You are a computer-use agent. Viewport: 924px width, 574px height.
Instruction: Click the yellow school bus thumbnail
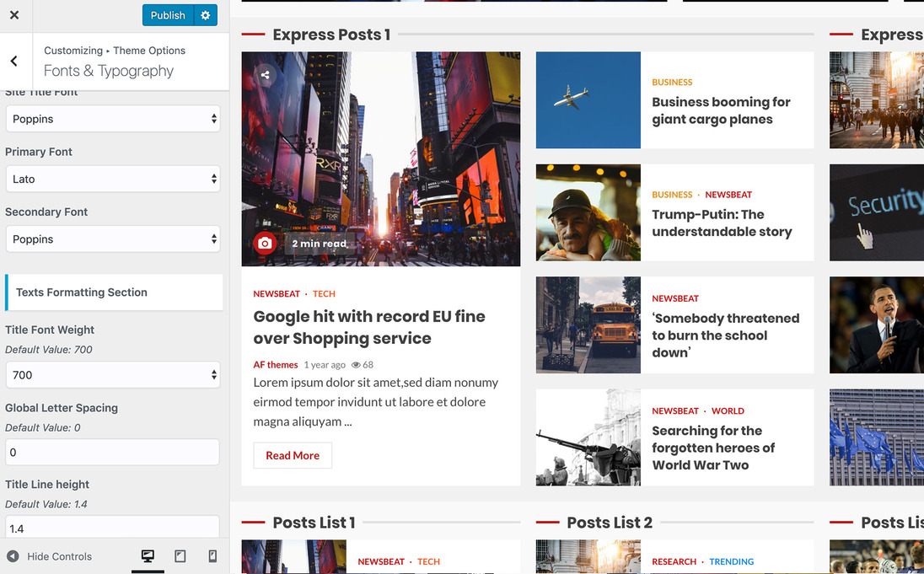pos(588,325)
